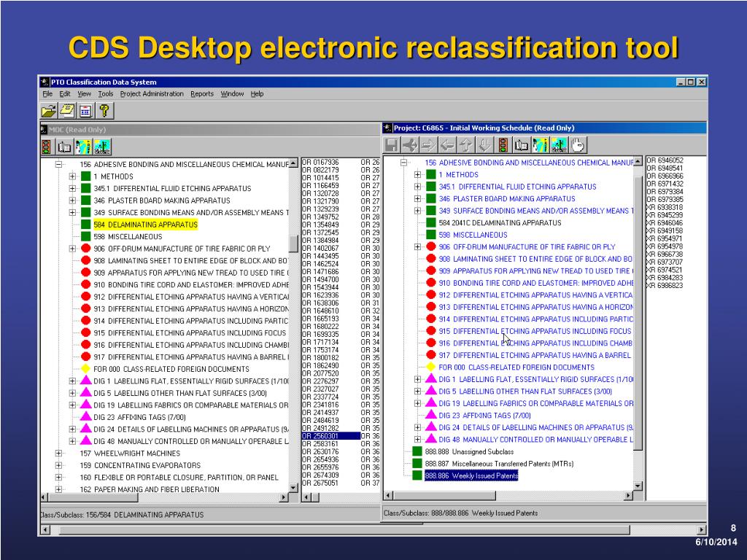Select 349 SURFACE BONDING MEANS in Project tree
The image size is (747, 560).
coord(536,211)
